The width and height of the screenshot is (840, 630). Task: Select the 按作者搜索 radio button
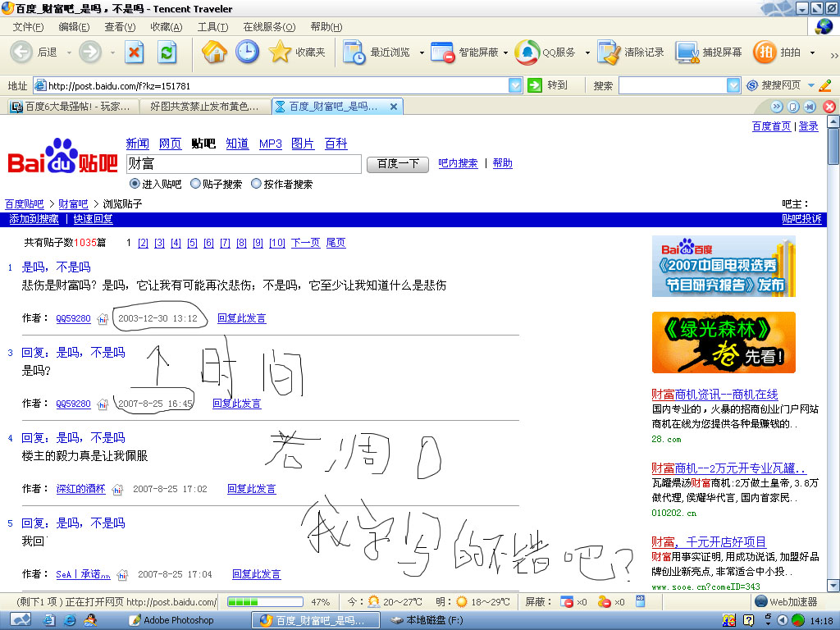pos(256,184)
